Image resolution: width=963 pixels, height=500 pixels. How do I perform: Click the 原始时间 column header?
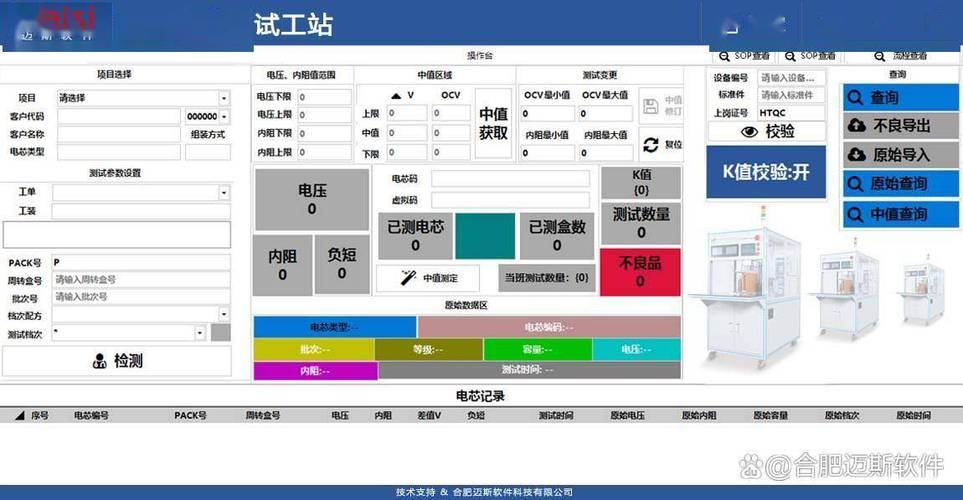pos(913,415)
